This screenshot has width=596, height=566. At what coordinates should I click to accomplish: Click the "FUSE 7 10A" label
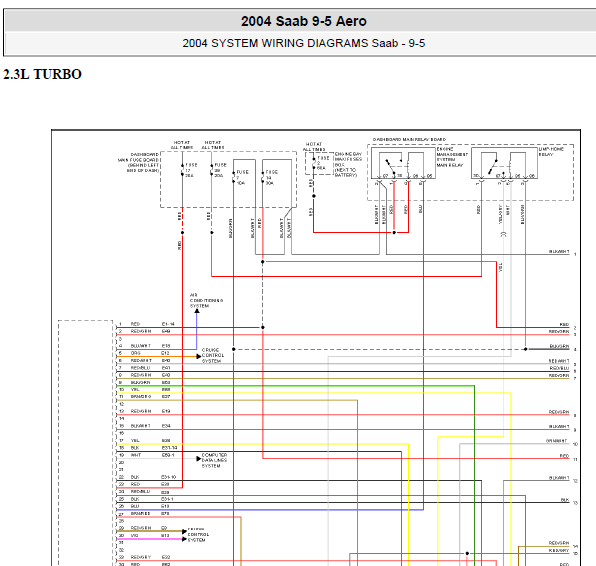click(242, 178)
